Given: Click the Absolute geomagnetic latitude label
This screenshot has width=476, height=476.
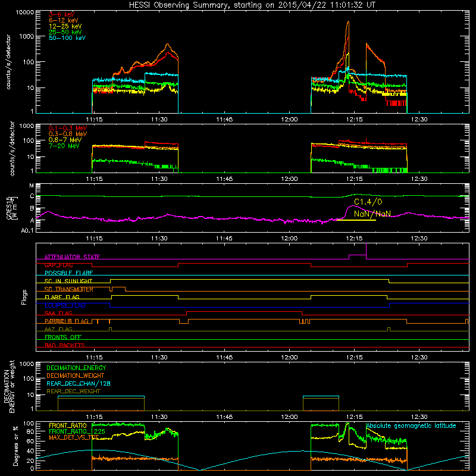Looking at the screenshot, I should coord(411,425).
